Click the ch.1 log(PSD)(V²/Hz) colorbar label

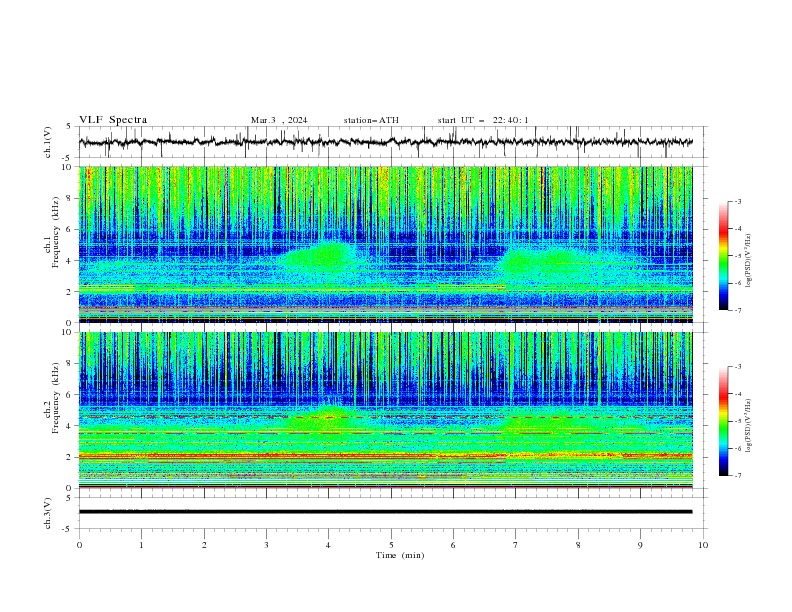click(748, 261)
